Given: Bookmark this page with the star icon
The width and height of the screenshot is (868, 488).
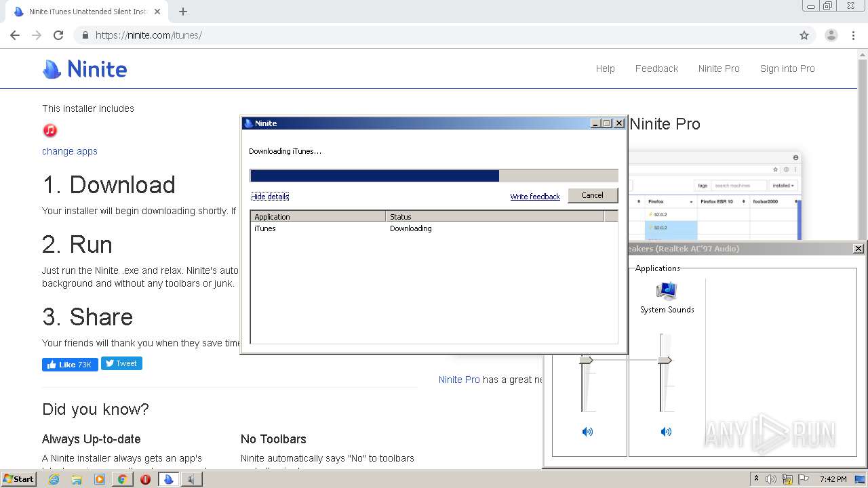Looking at the screenshot, I should 804,35.
